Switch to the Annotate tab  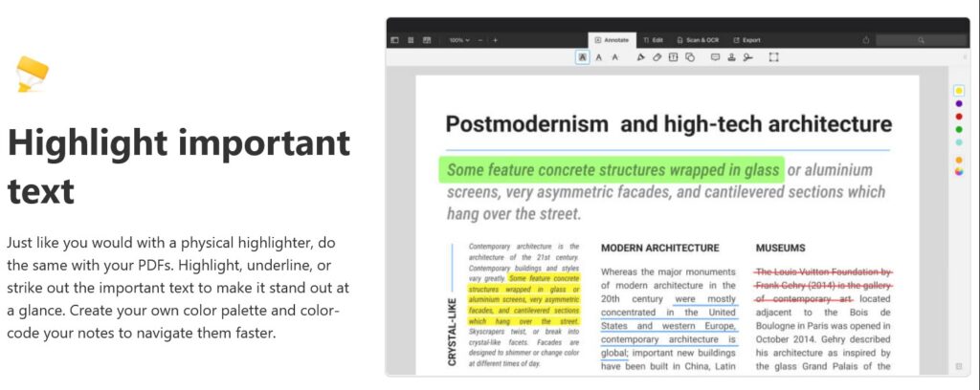pos(612,40)
